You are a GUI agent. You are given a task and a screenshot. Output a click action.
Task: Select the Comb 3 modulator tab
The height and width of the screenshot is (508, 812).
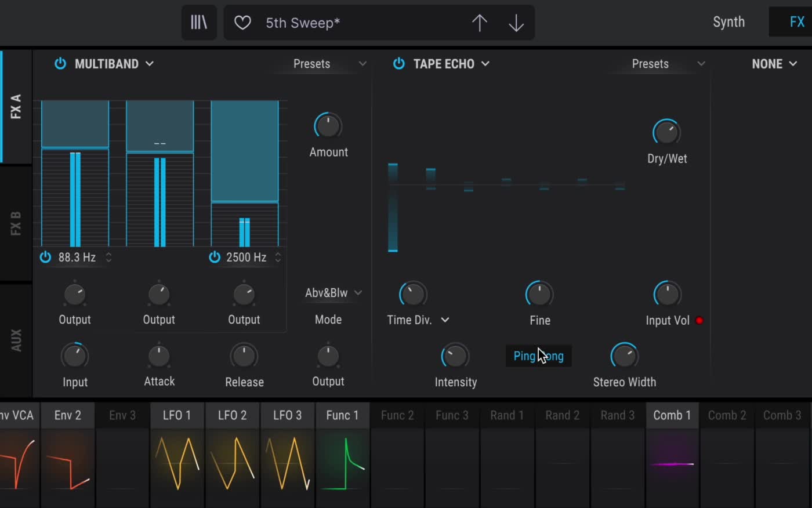[782, 415]
